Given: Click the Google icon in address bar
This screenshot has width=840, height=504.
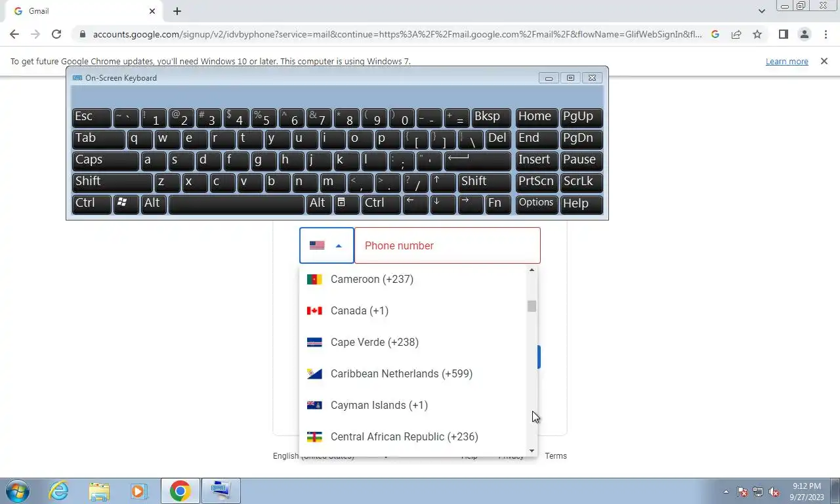Looking at the screenshot, I should (x=715, y=34).
